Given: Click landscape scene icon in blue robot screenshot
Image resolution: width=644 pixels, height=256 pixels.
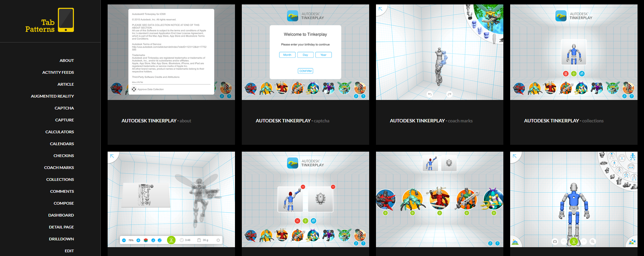Looking at the screenshot, I should (515, 242).
